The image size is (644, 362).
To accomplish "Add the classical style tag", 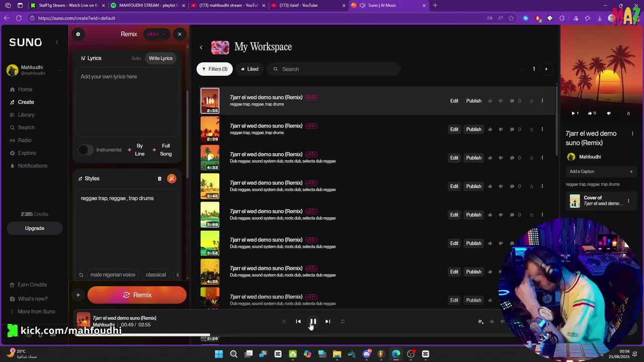I will pyautogui.click(x=156, y=275).
